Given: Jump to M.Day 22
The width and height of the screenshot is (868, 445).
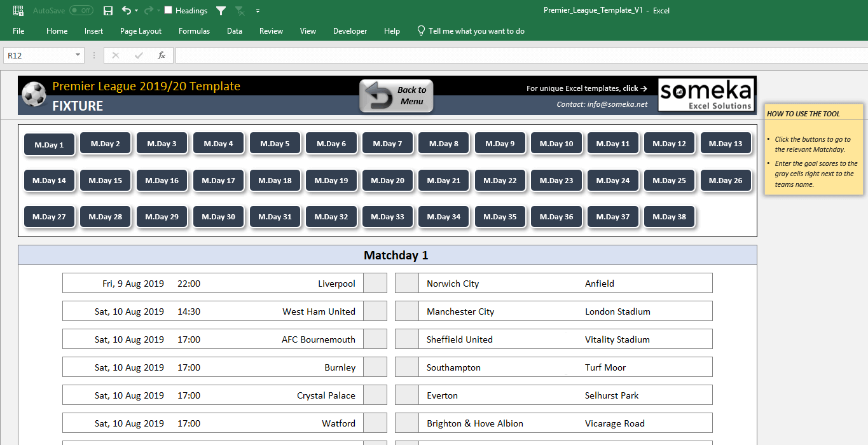Looking at the screenshot, I should pyautogui.click(x=500, y=181).
